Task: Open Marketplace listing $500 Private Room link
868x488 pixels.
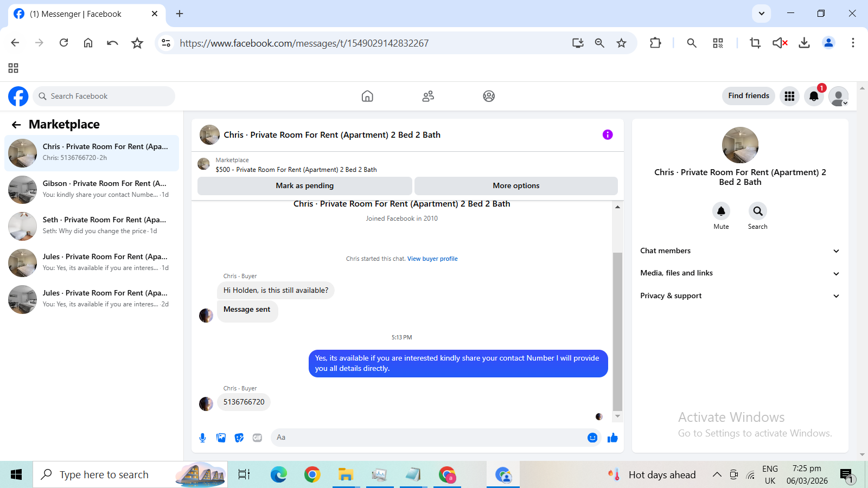Action: coord(296,170)
